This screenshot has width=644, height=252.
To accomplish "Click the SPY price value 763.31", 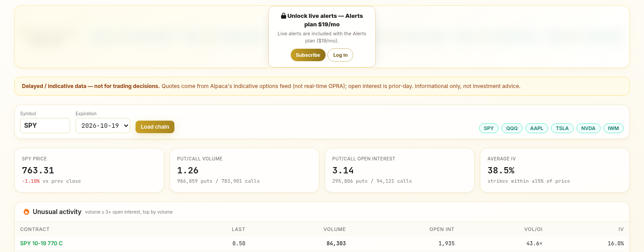I will tap(38, 170).
